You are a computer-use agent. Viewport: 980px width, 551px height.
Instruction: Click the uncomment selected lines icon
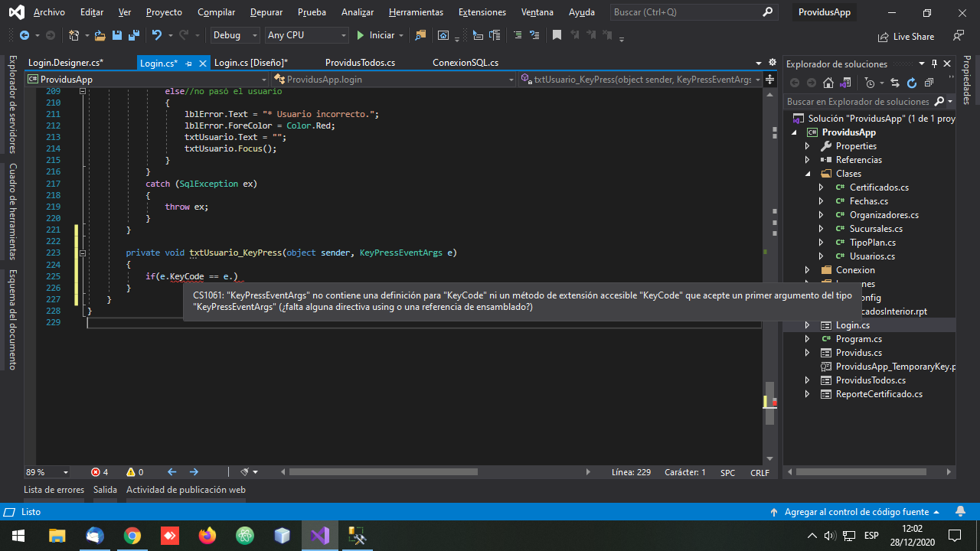click(x=534, y=35)
